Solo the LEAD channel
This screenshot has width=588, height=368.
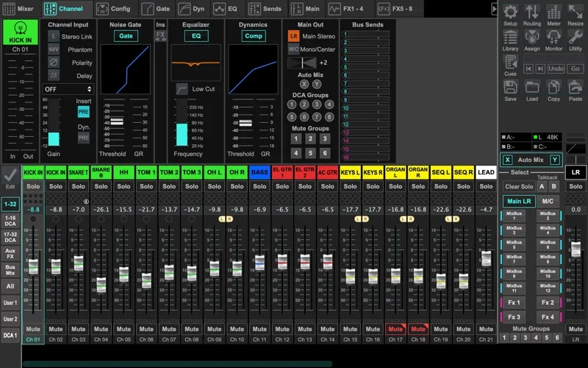[x=486, y=186]
